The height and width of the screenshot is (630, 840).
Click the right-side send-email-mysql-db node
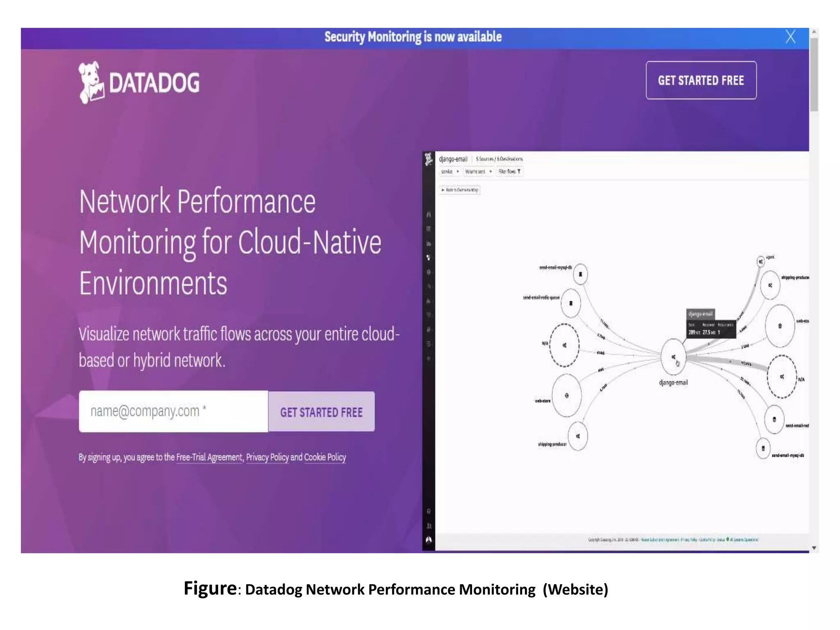[x=763, y=448]
